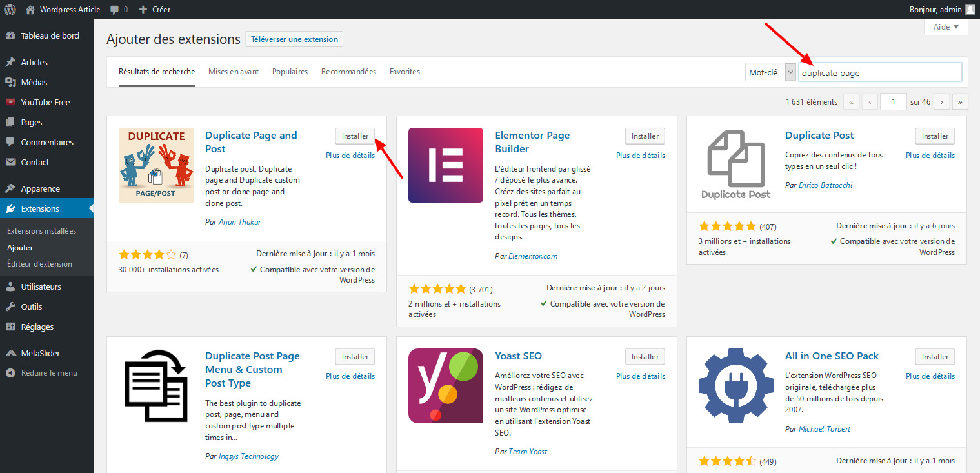Click Duplicate Post icon thumbnail
Image resolution: width=980 pixels, height=473 pixels.
coord(736,165)
